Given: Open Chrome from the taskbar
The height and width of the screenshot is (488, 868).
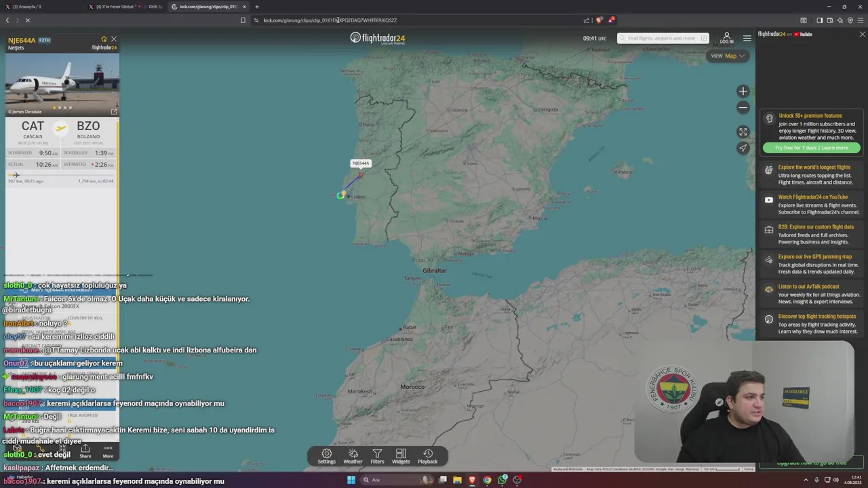Looking at the screenshot, I should 487,480.
